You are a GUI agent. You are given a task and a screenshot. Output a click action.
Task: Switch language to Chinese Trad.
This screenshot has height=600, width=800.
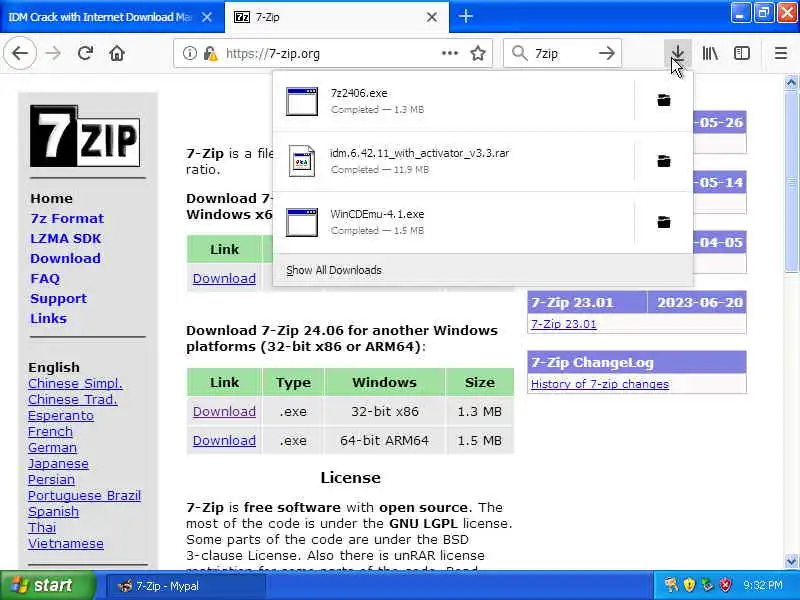click(x=72, y=399)
